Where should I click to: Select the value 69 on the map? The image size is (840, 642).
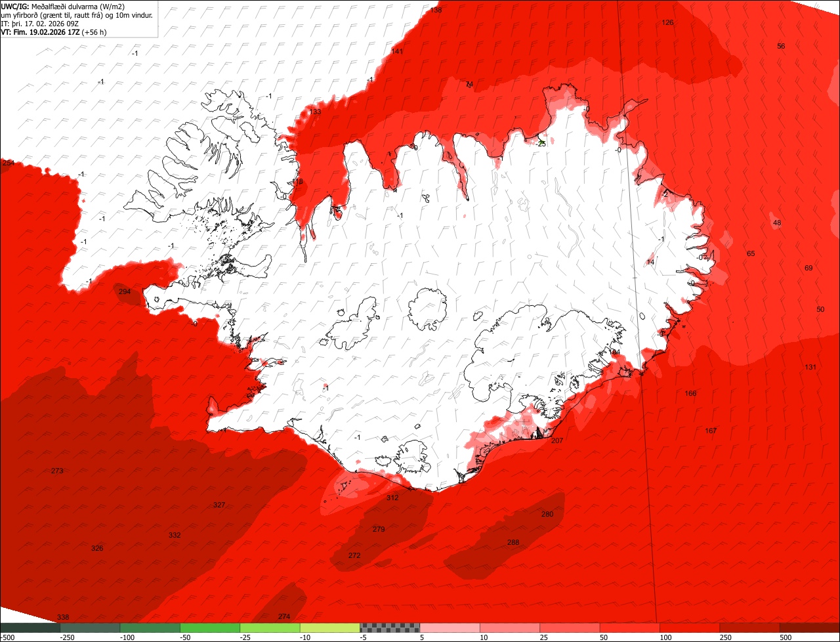[x=808, y=268]
